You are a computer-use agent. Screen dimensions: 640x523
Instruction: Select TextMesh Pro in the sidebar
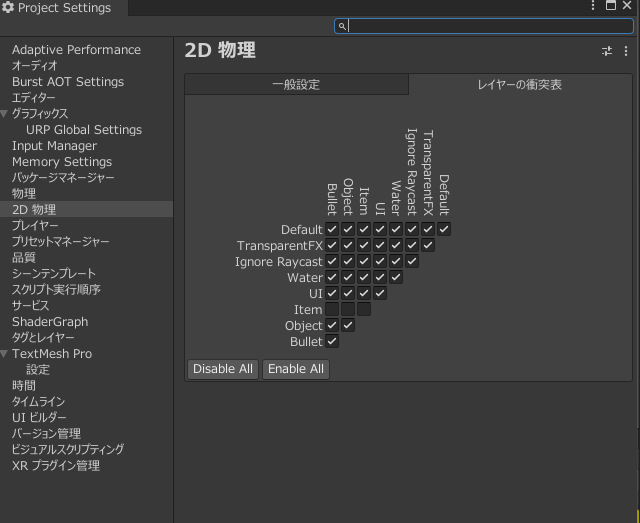click(x=52, y=354)
